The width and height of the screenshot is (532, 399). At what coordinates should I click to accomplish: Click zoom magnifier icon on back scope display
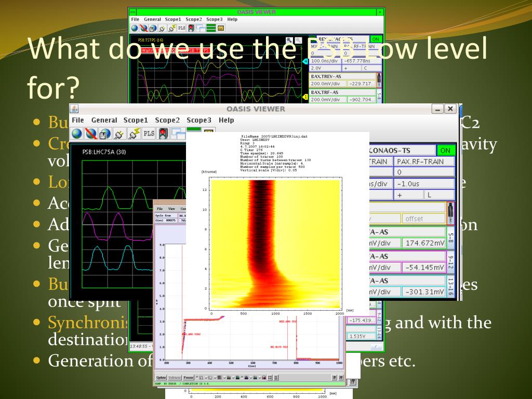[289, 41]
